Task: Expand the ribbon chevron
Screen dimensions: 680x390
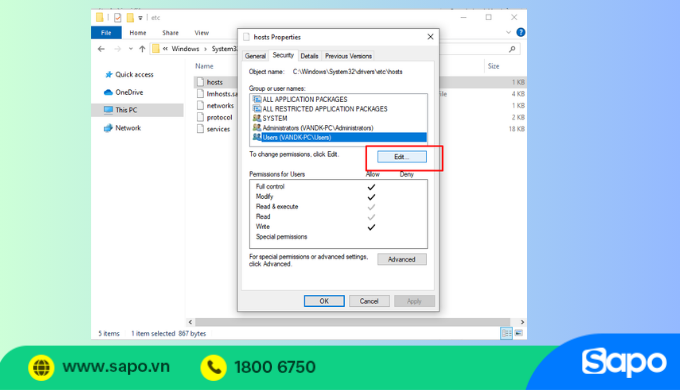Action: 508,33
